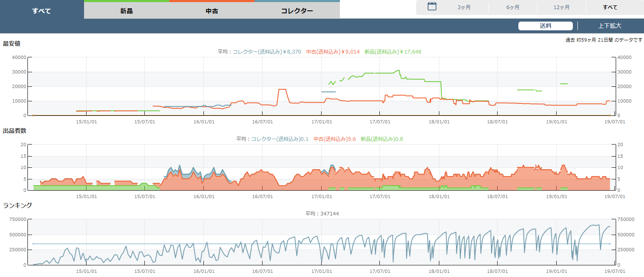The height and width of the screenshot is (277, 644).
Task: Open the コレクター tab
Action: pyautogui.click(x=297, y=11)
